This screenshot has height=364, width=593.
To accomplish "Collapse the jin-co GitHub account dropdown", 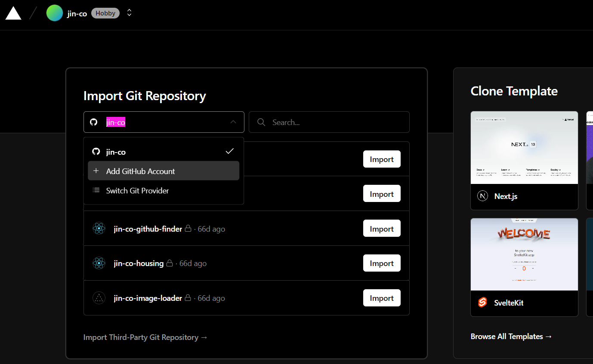I will (x=164, y=122).
